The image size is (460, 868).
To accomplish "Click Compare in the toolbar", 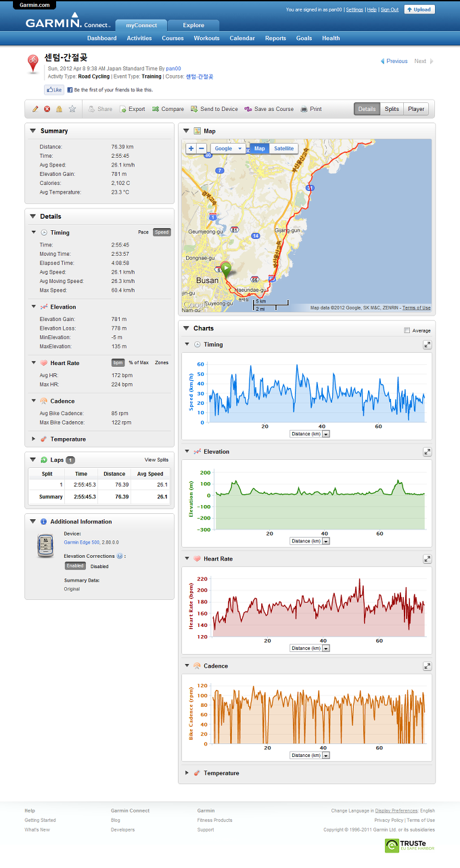I will pos(168,109).
